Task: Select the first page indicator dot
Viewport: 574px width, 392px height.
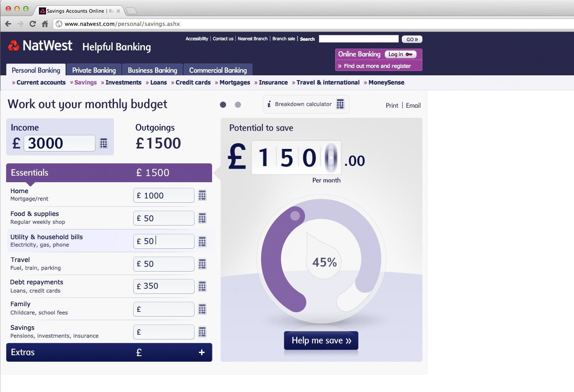Action: click(x=223, y=105)
